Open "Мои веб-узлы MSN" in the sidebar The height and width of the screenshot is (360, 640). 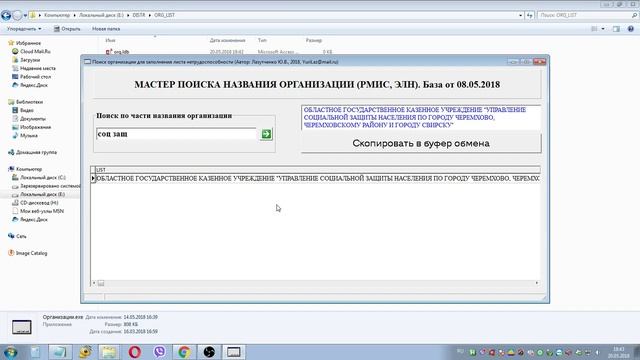coord(42,211)
